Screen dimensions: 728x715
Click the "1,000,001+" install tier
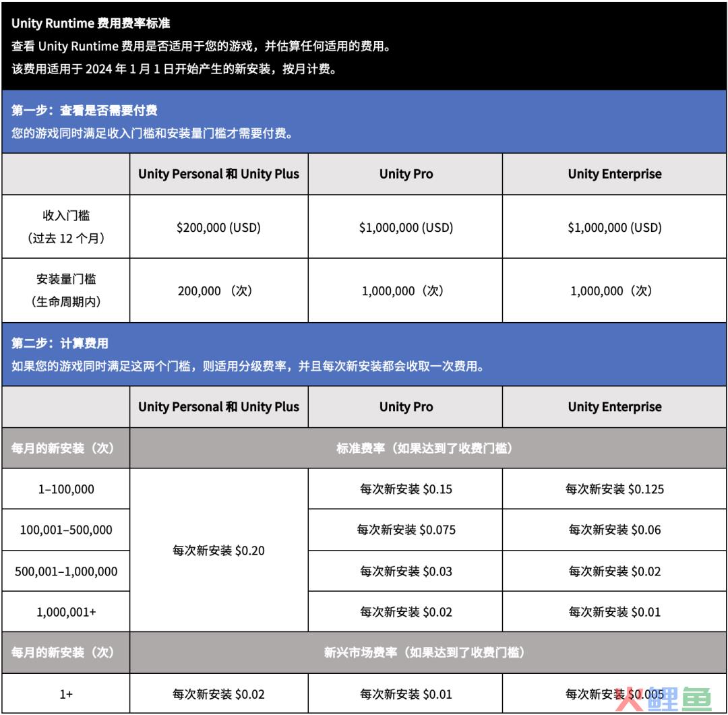(66, 612)
